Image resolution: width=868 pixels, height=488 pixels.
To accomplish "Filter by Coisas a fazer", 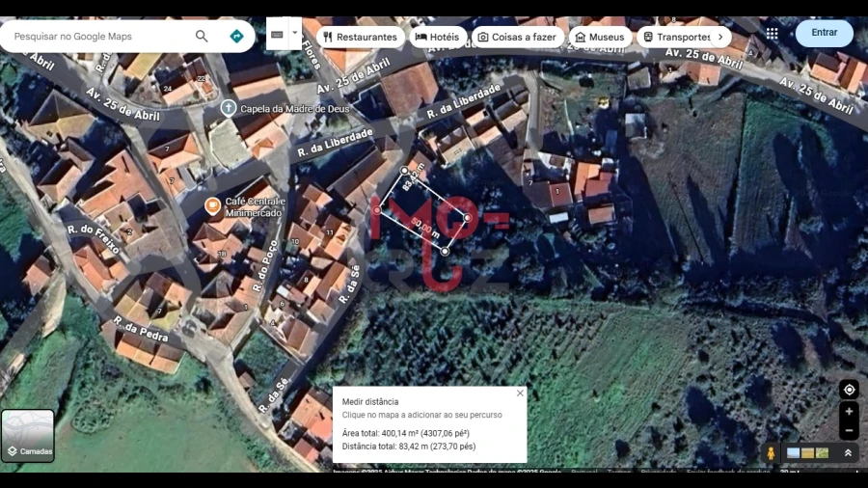I will click(x=516, y=37).
